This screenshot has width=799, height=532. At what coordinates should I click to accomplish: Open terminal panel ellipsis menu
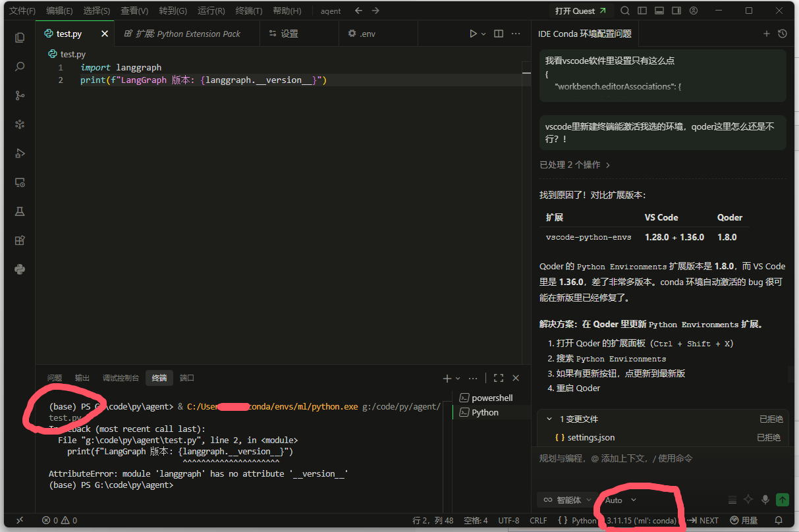(x=473, y=378)
